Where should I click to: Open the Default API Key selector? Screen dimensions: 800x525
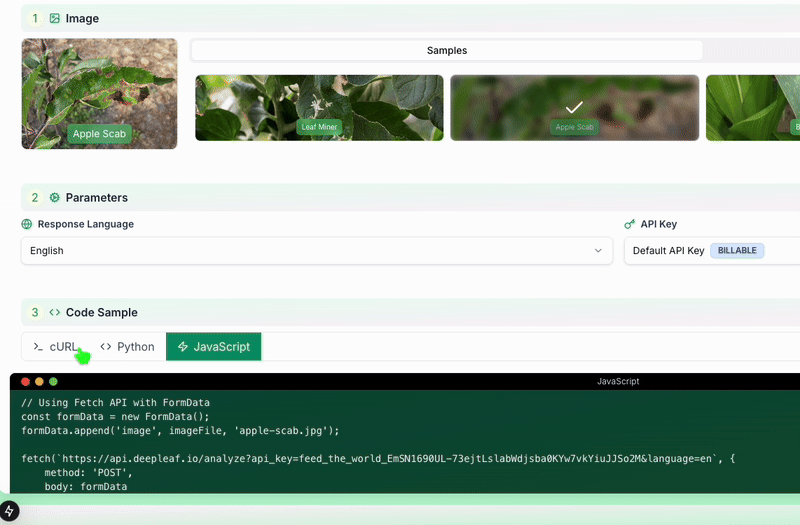712,251
